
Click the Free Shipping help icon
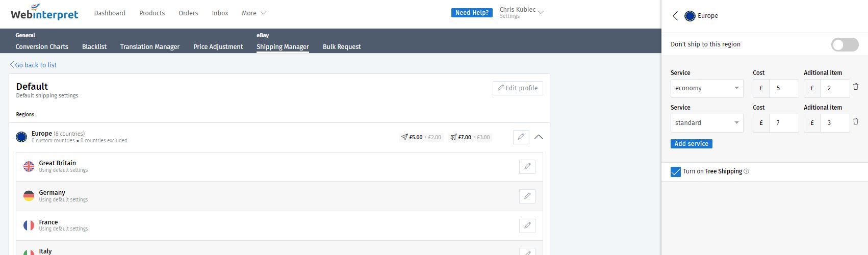[x=747, y=171]
